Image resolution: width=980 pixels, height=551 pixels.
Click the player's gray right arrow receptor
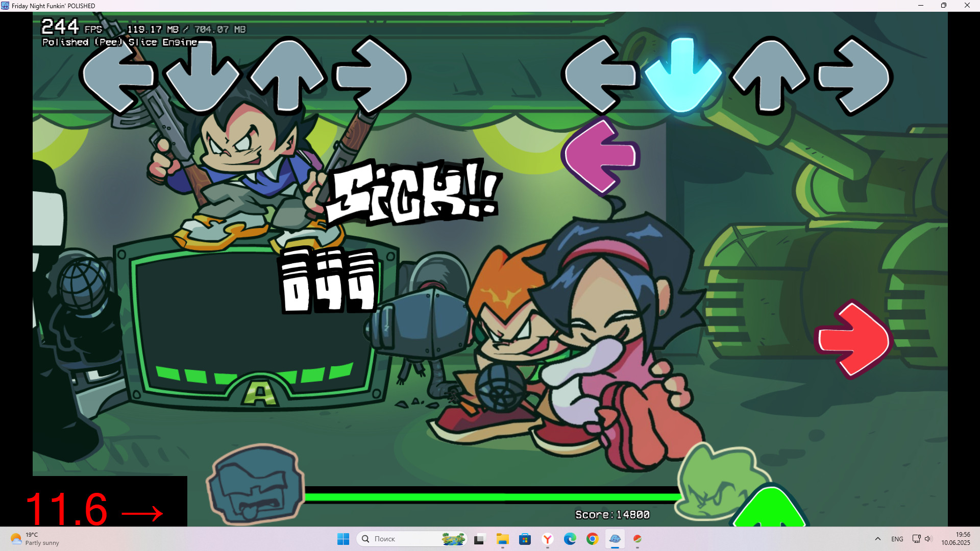click(x=853, y=76)
